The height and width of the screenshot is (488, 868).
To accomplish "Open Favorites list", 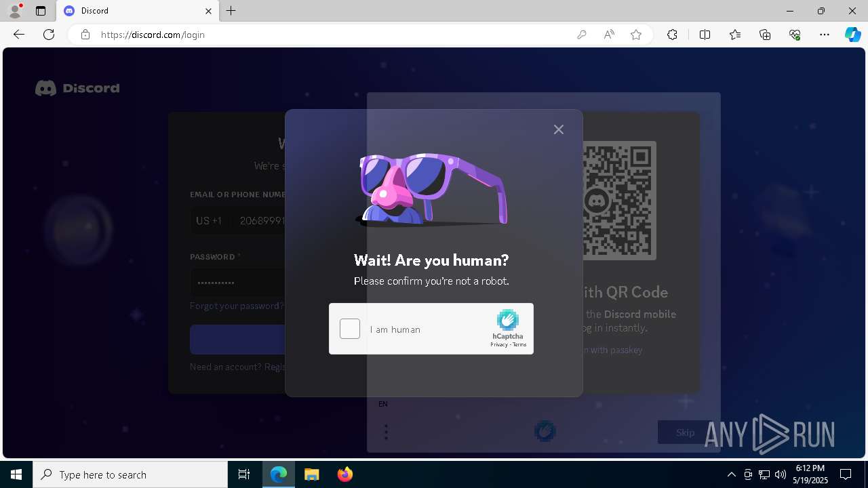I will pos(735,35).
